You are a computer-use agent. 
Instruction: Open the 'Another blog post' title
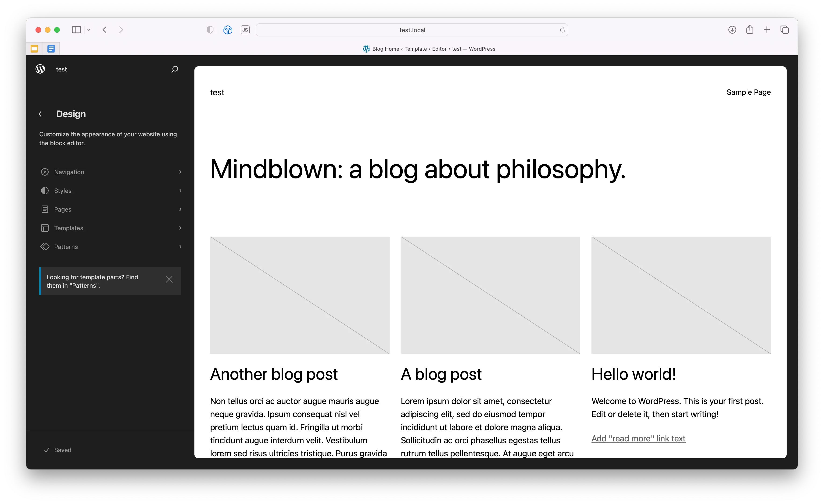pyautogui.click(x=274, y=374)
